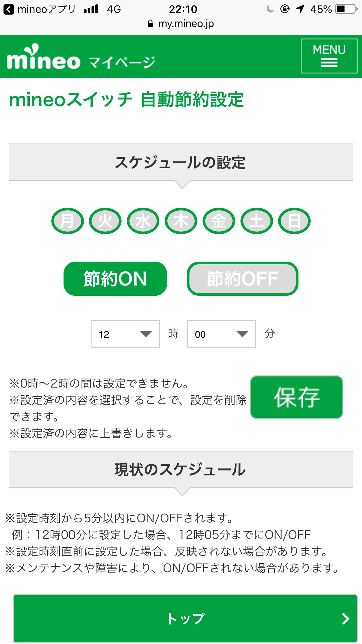This screenshot has width=362, height=644.
Task: Toggle Friday (金) day circle
Action: coord(219,221)
